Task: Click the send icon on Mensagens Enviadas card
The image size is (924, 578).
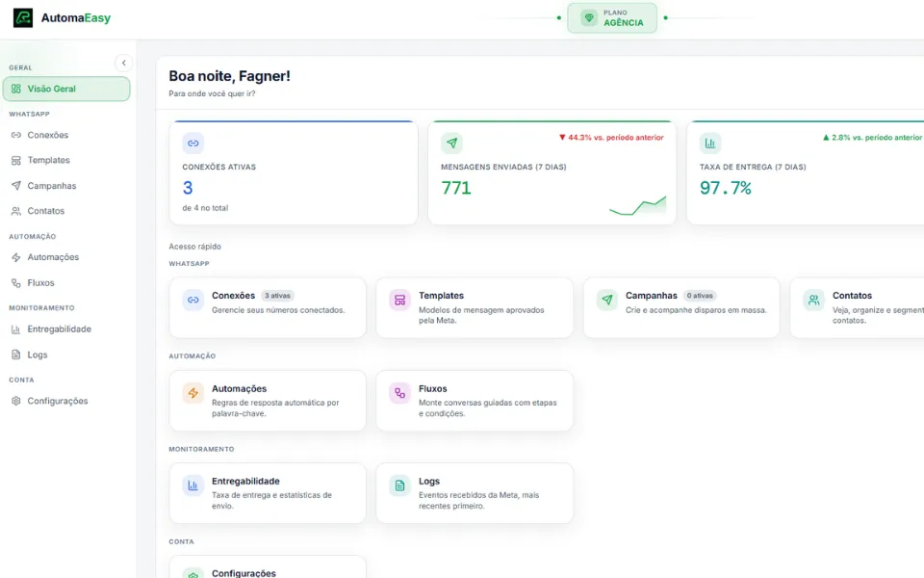Action: (x=451, y=144)
